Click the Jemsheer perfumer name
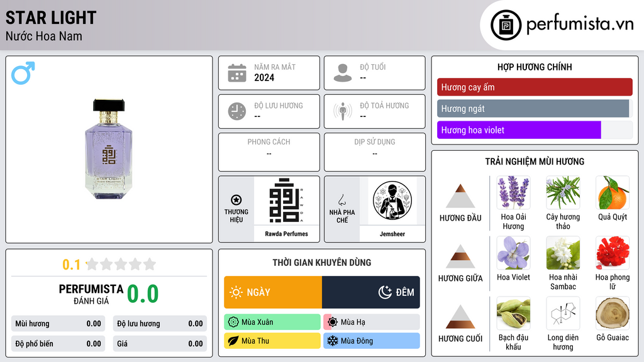 tap(392, 234)
